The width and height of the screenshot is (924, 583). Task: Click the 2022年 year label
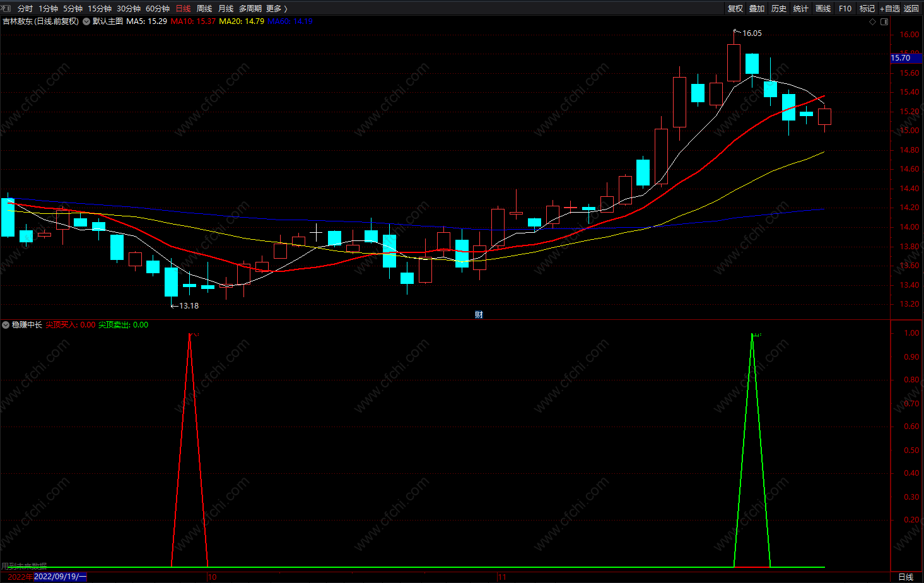click(20, 577)
